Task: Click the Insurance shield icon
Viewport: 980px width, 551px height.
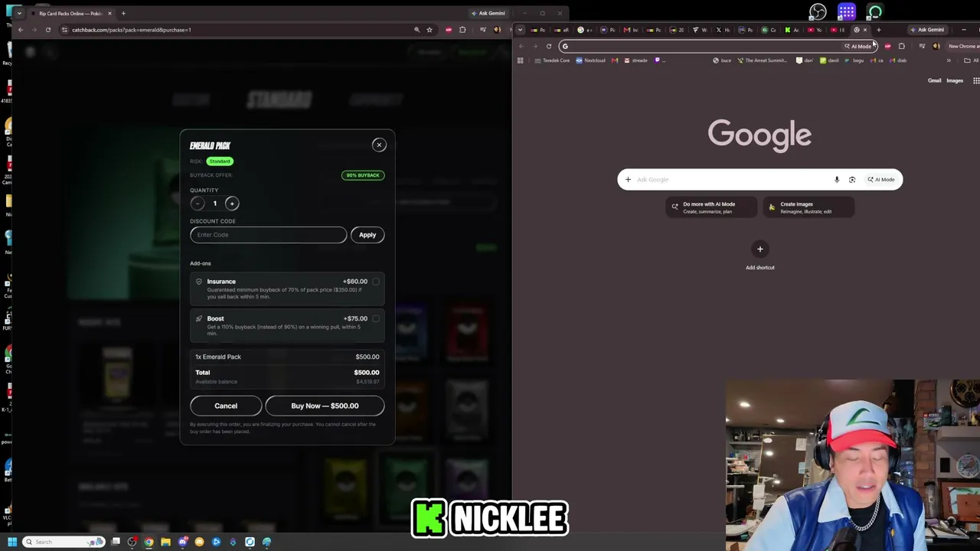Action: tap(199, 282)
